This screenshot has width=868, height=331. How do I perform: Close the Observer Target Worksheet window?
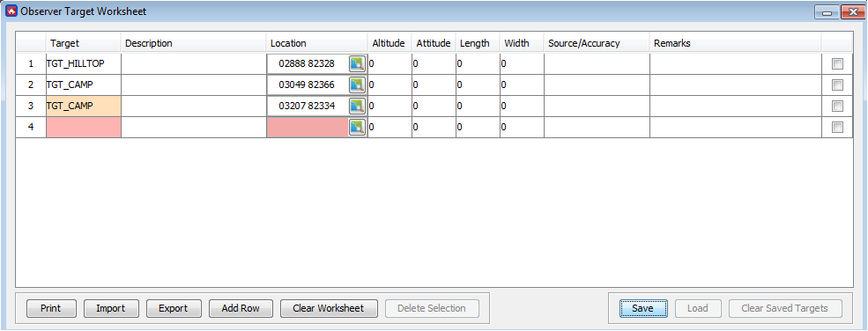[852, 12]
